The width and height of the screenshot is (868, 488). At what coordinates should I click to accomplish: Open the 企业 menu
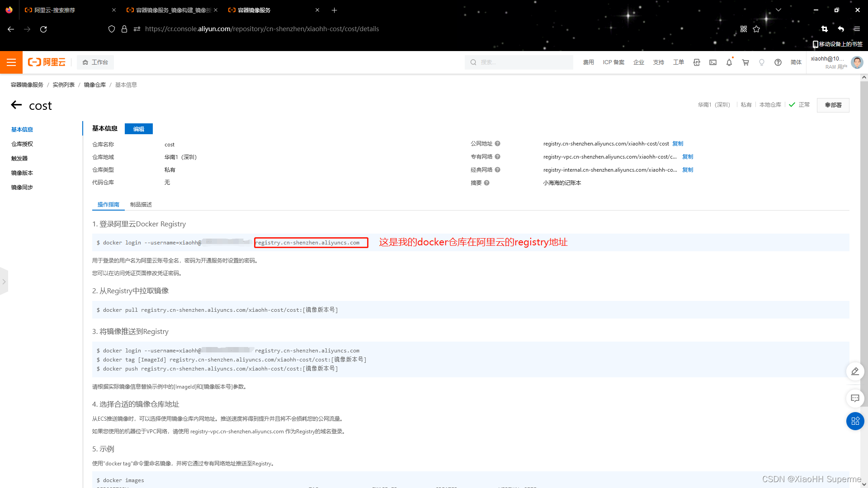639,62
